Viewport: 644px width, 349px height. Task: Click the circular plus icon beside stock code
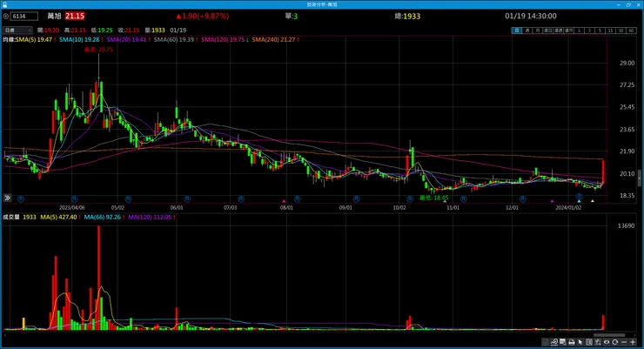coord(6,16)
